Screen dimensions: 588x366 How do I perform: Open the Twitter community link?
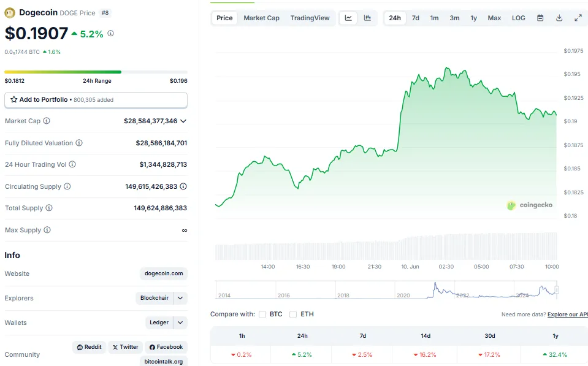(126, 347)
